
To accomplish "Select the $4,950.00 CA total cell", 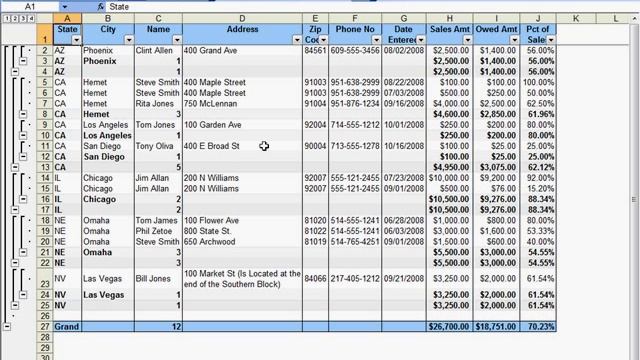I will [x=449, y=167].
